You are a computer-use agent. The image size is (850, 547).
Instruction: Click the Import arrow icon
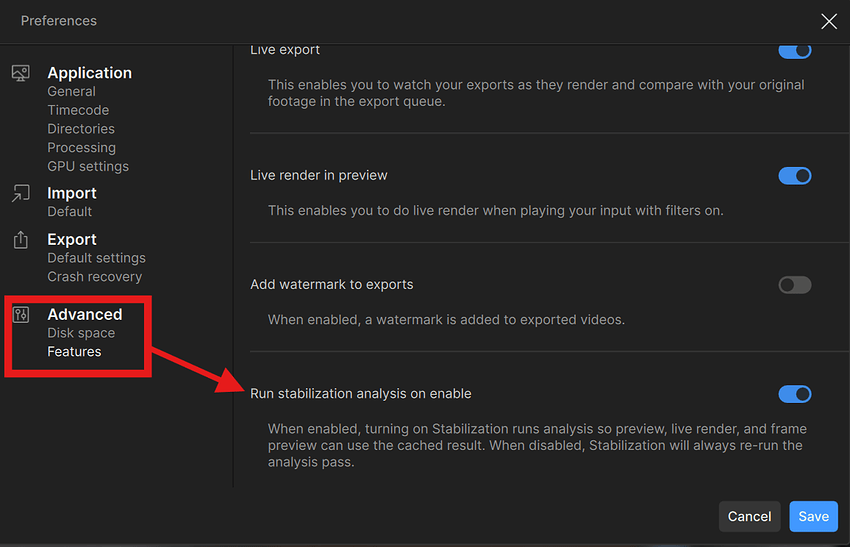click(21, 194)
